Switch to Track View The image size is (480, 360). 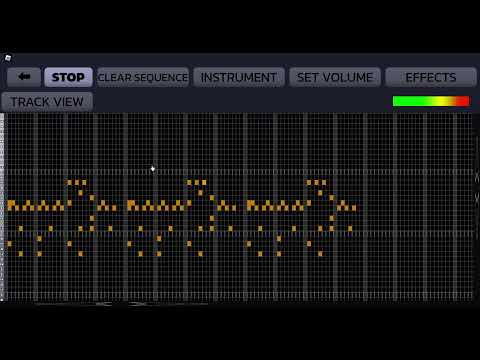[47, 102]
